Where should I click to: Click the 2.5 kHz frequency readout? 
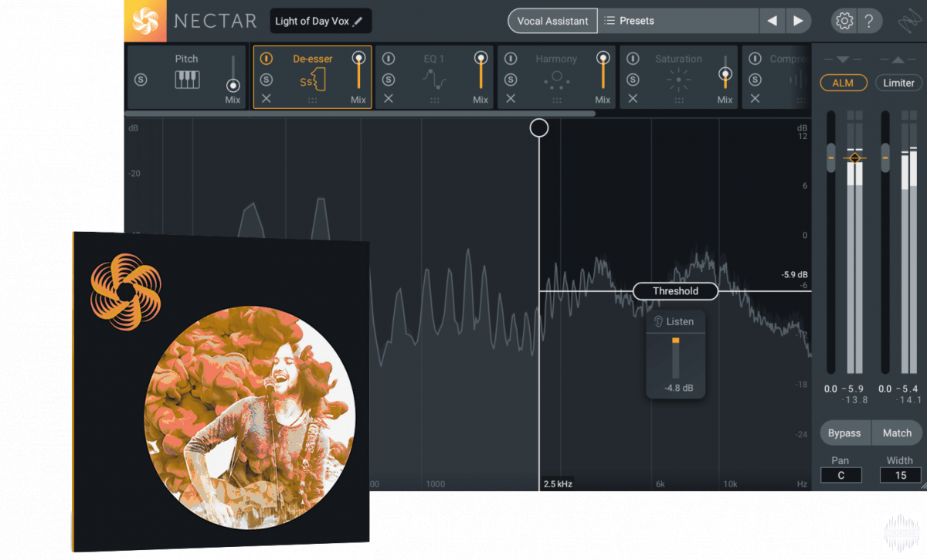[x=558, y=484]
